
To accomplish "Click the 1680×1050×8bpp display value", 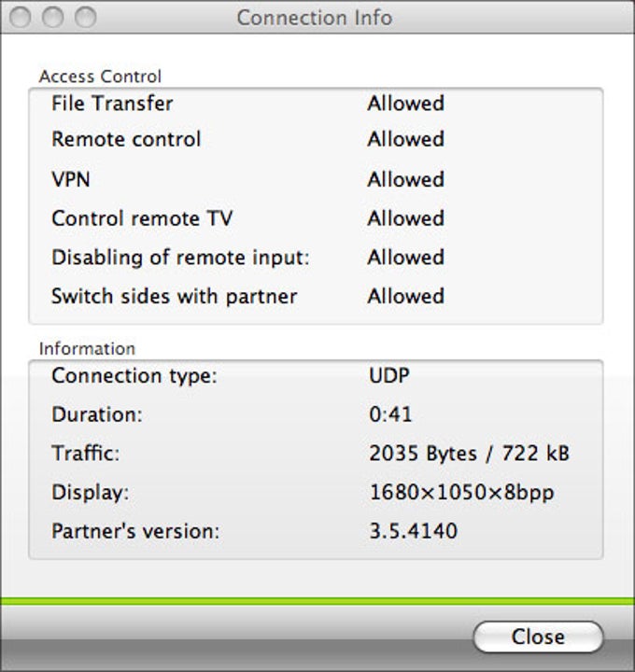I will tap(461, 493).
